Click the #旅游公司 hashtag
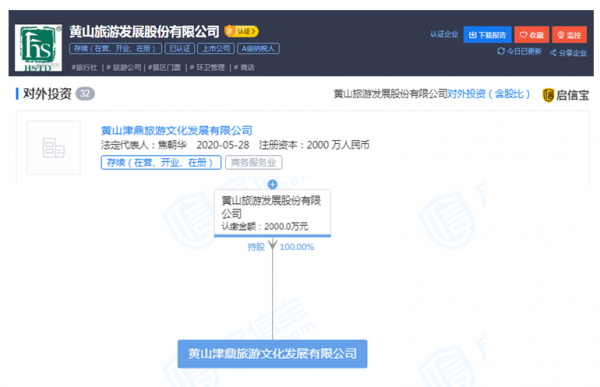The height and width of the screenshot is (387, 600). (x=124, y=67)
